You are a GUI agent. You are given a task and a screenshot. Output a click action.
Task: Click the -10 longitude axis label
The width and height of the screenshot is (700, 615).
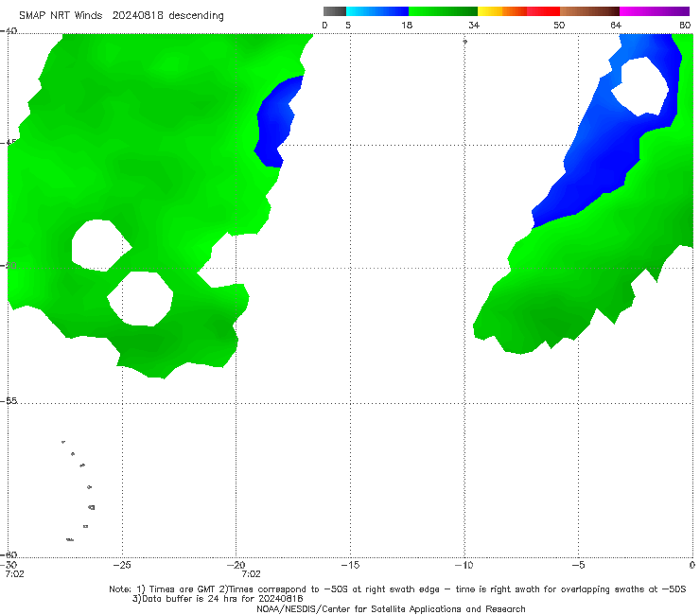[x=464, y=565]
